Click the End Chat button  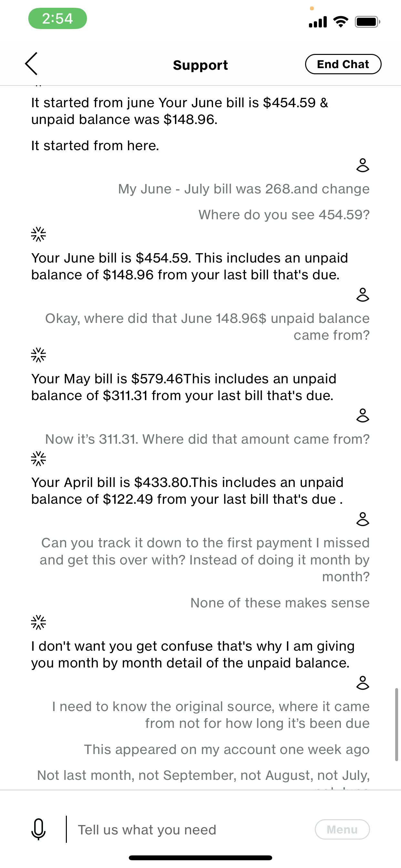(343, 64)
